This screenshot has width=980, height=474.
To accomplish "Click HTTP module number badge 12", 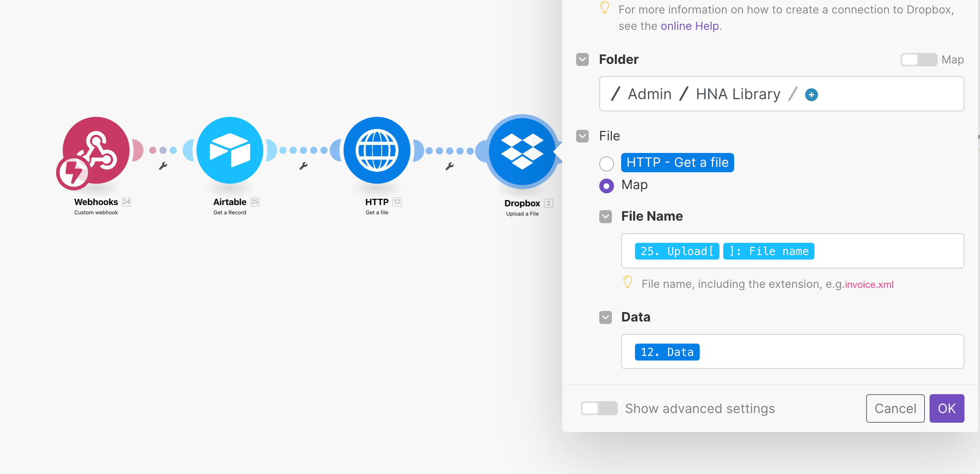I will (x=397, y=202).
